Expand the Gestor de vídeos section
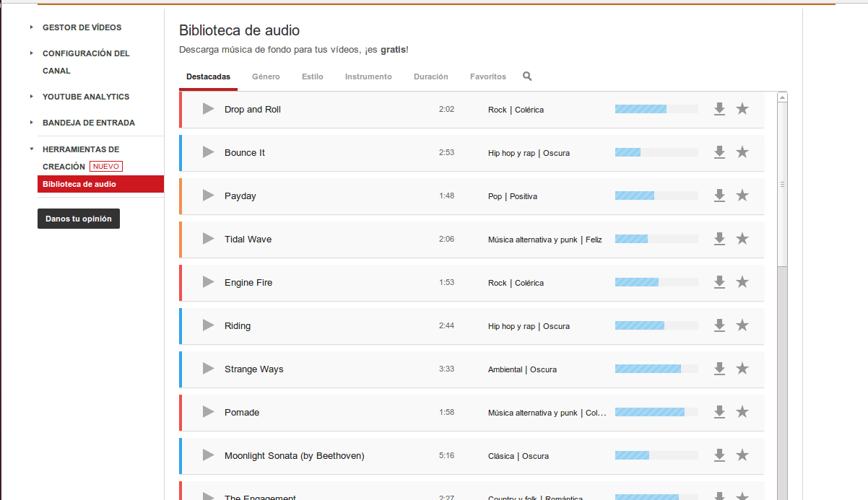 (82, 27)
